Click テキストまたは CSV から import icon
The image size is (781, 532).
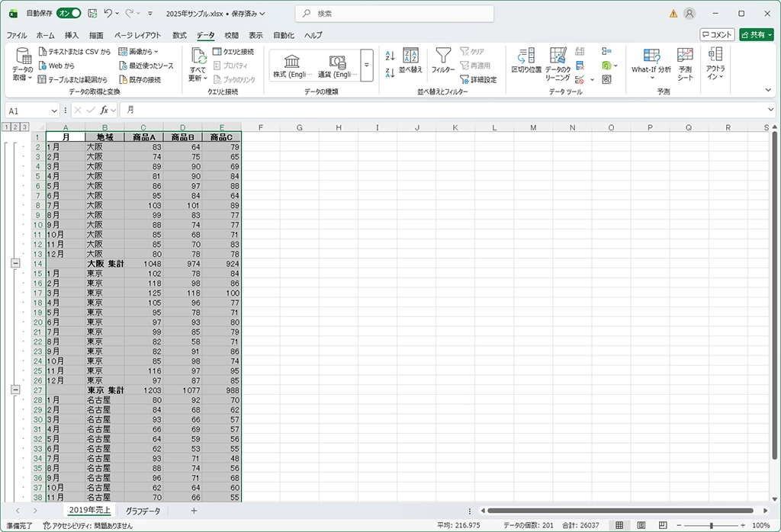click(45, 52)
